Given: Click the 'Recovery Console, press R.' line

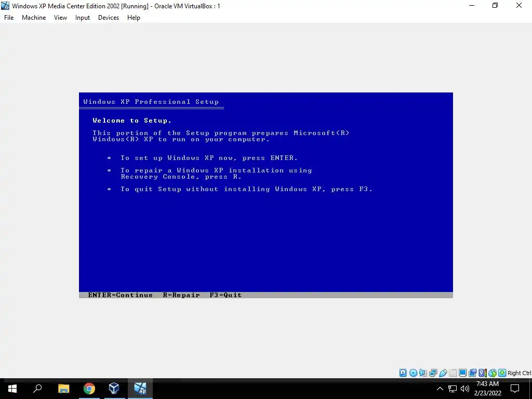Looking at the screenshot, I should [181, 177].
